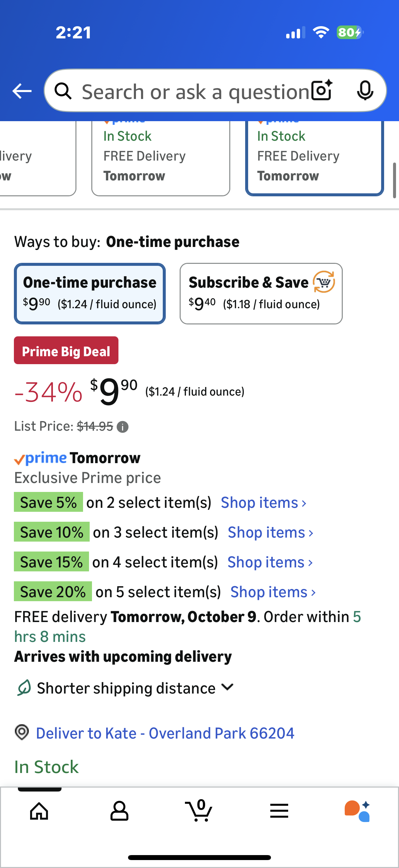Open the Home tab icon
Screen dimensions: 399x868
(39, 810)
